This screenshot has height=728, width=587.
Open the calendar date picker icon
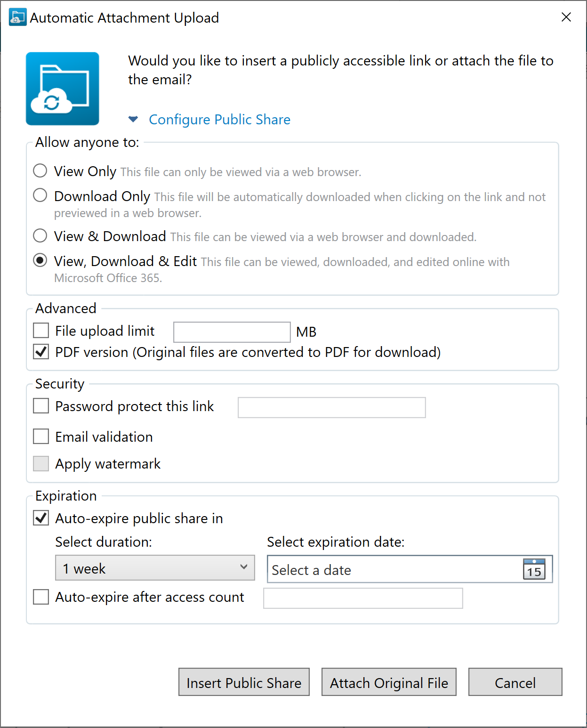[534, 569]
